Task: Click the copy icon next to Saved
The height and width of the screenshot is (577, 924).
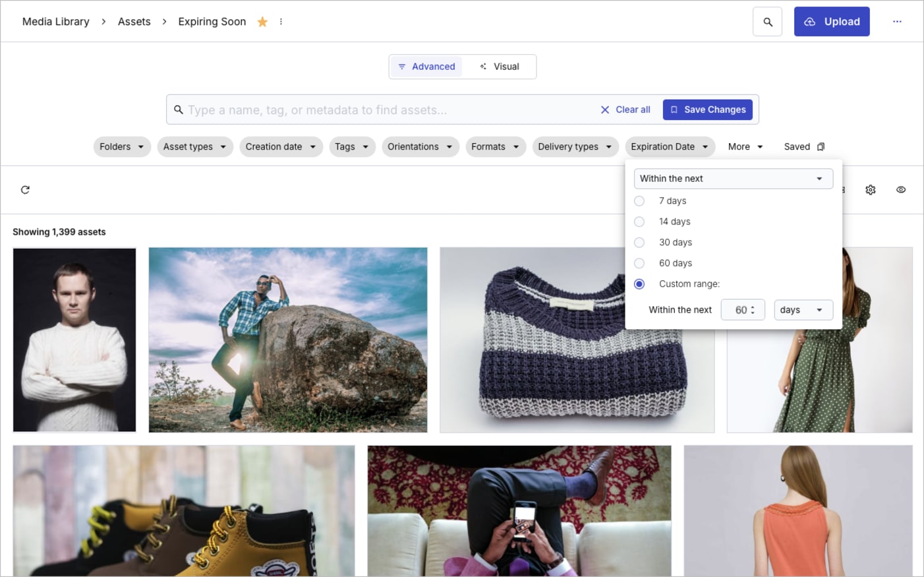Action: coord(821,146)
